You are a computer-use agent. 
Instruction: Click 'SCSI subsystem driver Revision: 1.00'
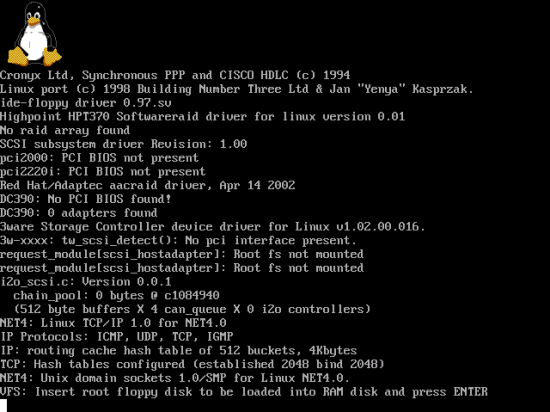123,144
